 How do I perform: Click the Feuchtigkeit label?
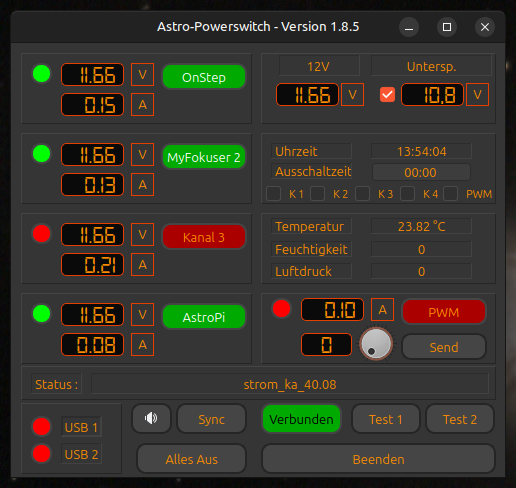[x=311, y=249]
